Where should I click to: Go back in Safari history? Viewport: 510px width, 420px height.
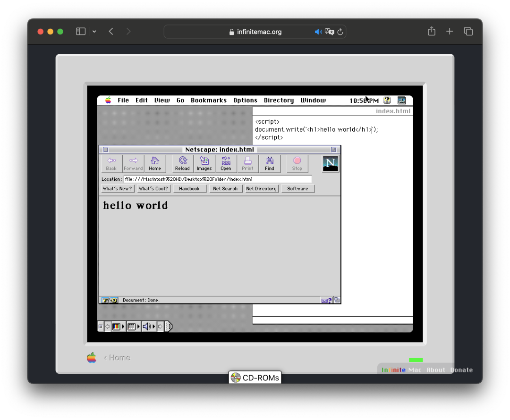[111, 31]
